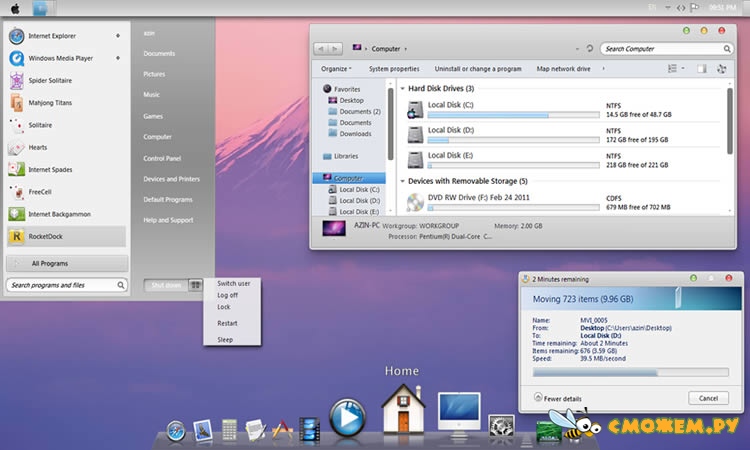
Task: Open the Internet Explorer icon in Start menu
Action: click(17, 36)
